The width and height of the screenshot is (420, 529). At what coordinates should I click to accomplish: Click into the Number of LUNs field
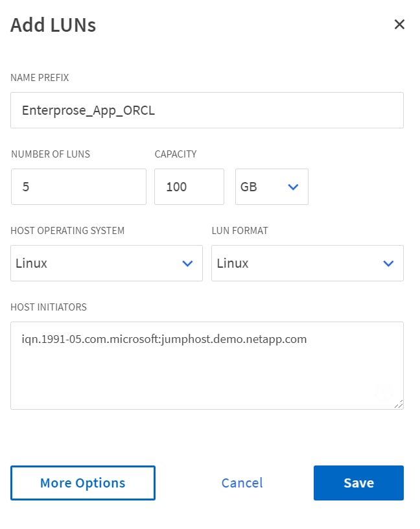pyautogui.click(x=78, y=187)
